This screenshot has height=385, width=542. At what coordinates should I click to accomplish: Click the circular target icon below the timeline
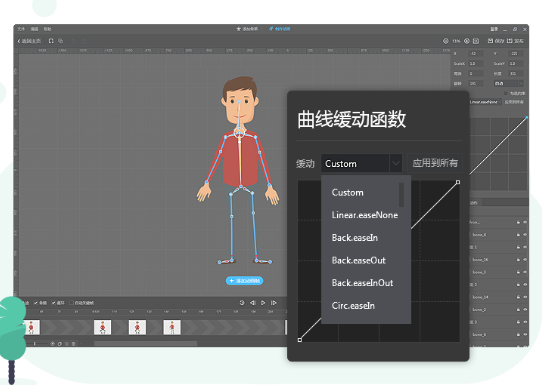(x=53, y=344)
